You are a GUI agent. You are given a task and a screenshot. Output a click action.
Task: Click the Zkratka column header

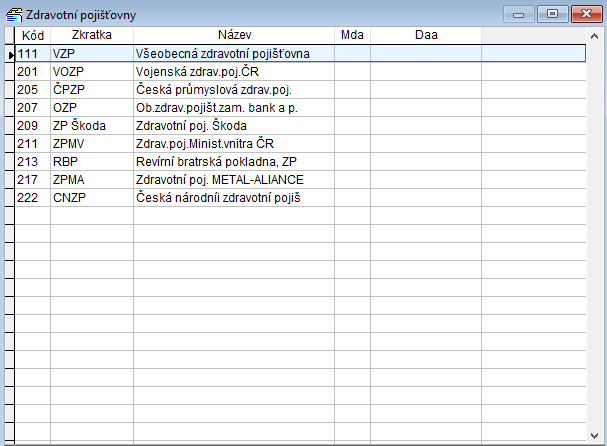[92, 35]
